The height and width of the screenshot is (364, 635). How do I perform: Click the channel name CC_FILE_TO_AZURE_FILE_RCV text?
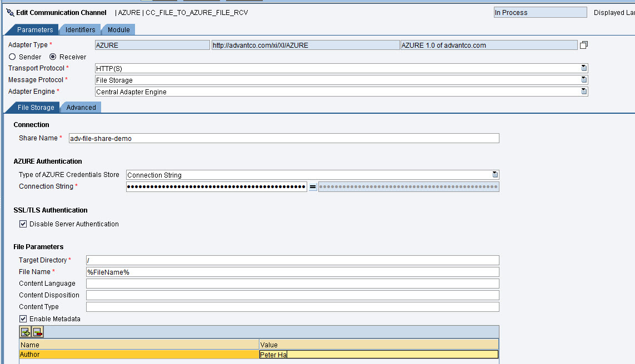click(x=197, y=13)
